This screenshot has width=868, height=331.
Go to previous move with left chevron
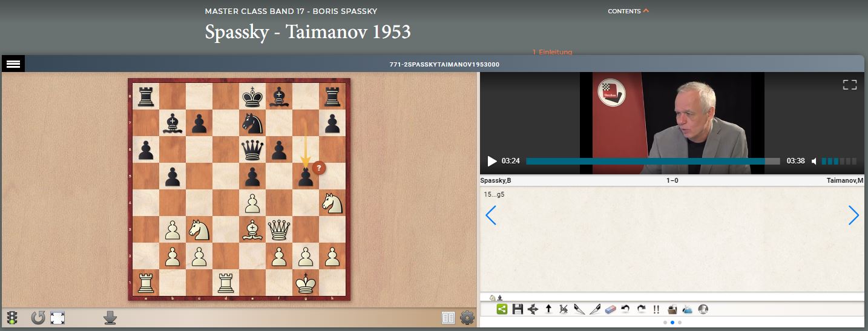(x=491, y=215)
